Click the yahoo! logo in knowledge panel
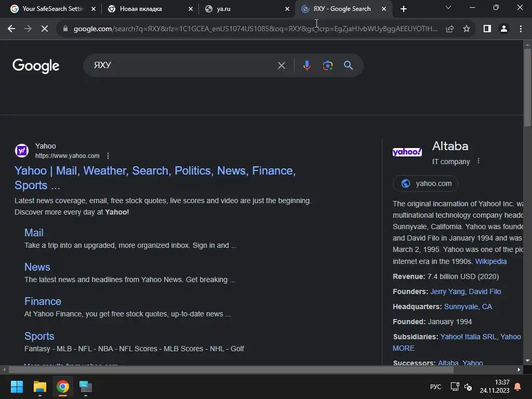532x399 pixels. point(407,152)
